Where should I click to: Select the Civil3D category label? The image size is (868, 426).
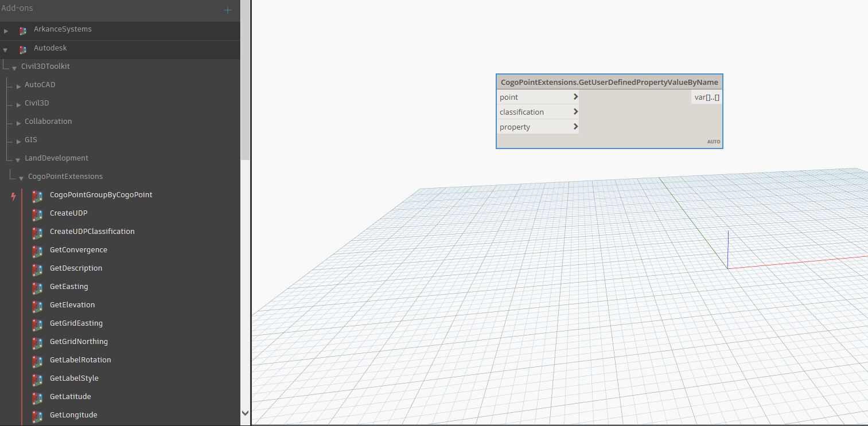37,103
